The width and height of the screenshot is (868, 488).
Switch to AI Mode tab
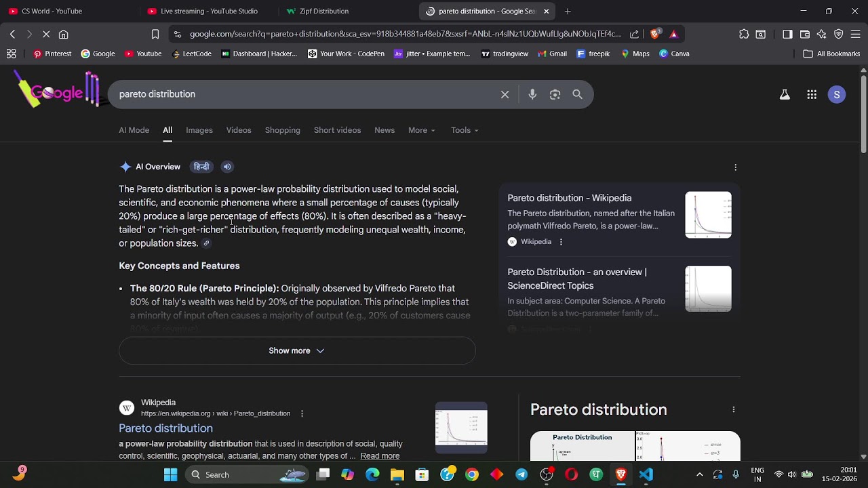click(134, 130)
